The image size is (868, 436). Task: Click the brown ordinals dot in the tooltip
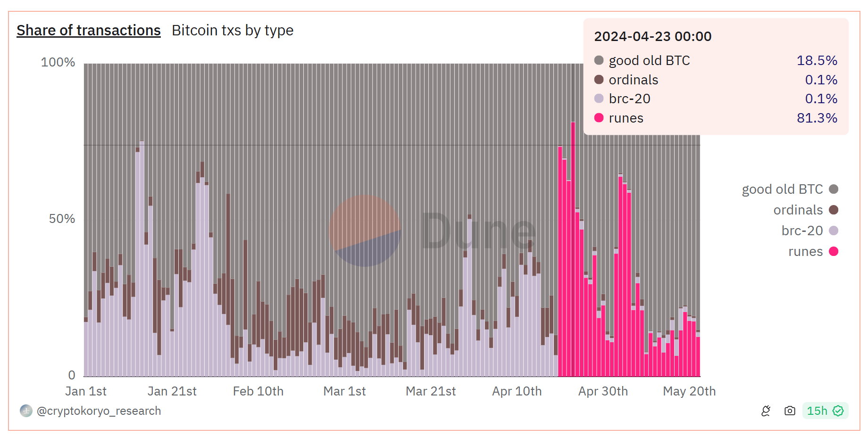coord(599,80)
